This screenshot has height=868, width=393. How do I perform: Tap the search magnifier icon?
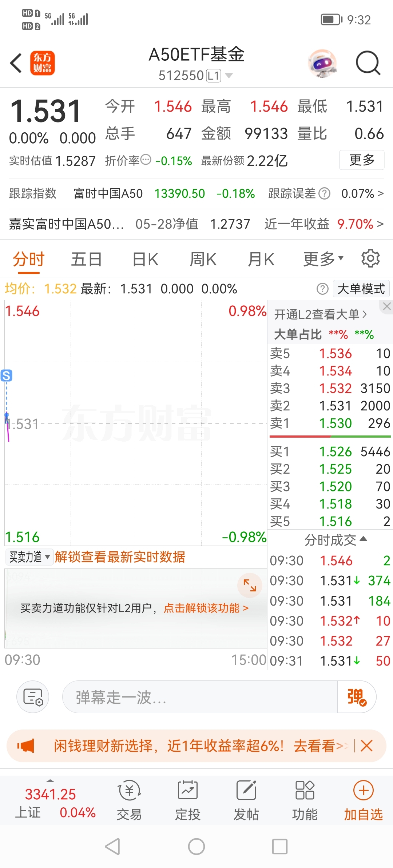coord(368,63)
